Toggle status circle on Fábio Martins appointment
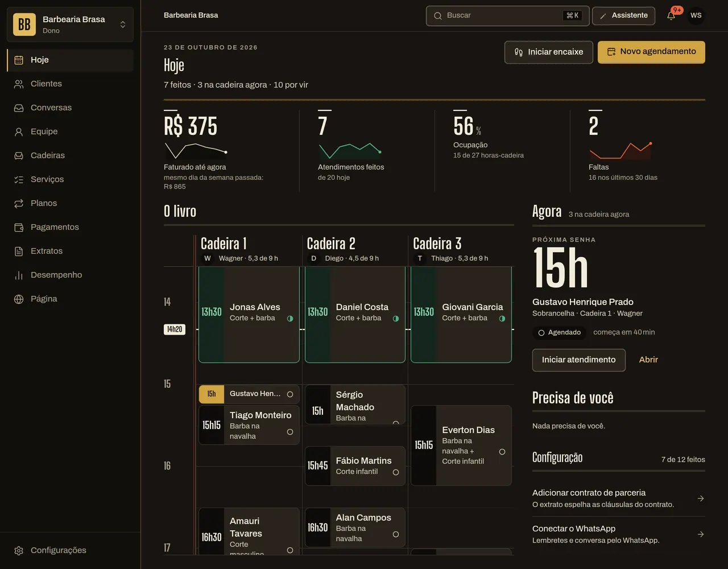The height and width of the screenshot is (569, 728). tap(396, 472)
